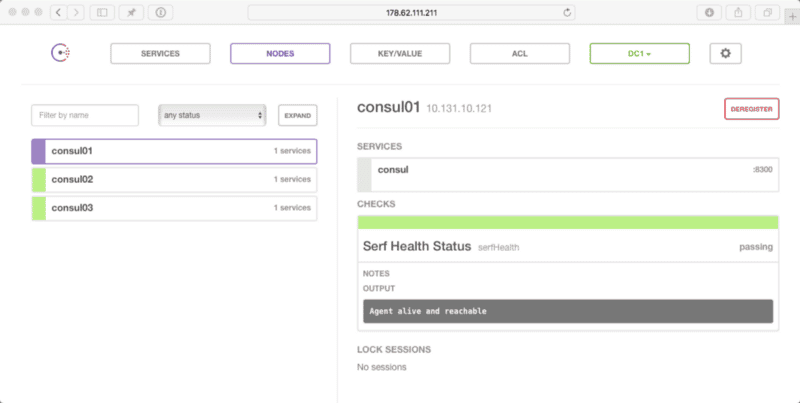Select the consul02 node
800x403 pixels.
pyautogui.click(x=175, y=179)
